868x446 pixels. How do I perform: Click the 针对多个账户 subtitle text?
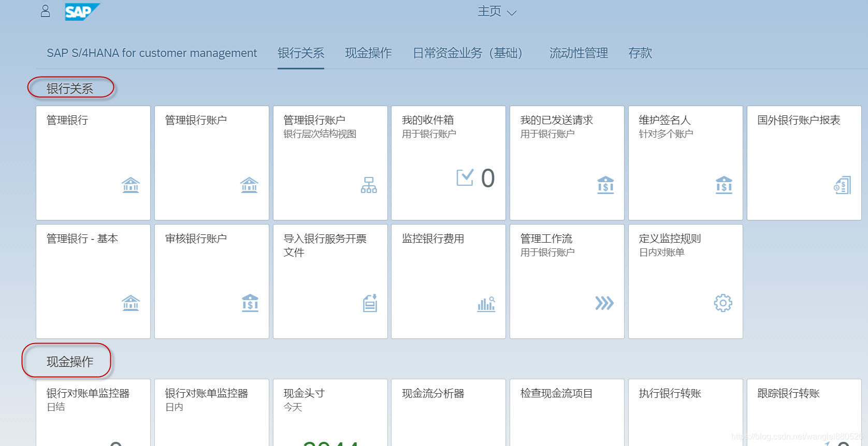tap(666, 134)
